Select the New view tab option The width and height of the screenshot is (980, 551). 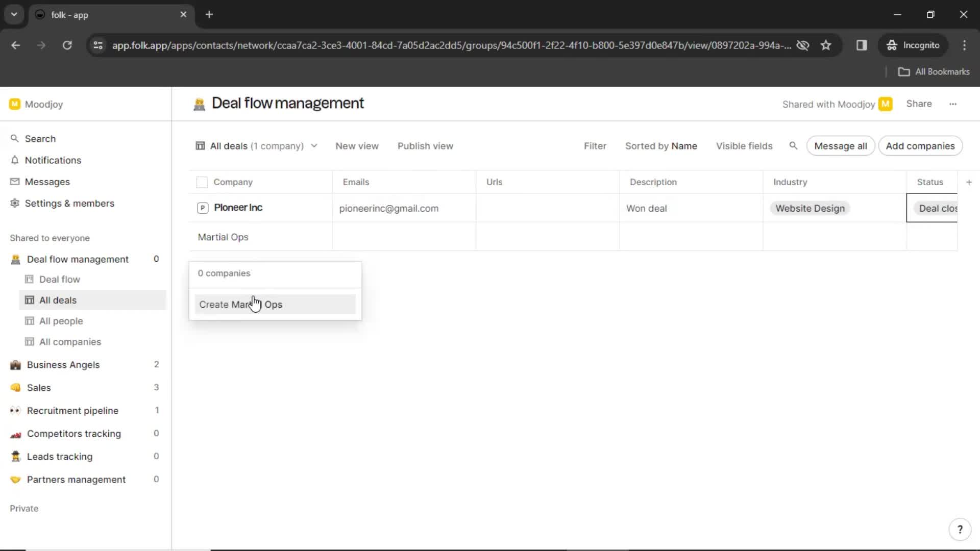pyautogui.click(x=357, y=146)
